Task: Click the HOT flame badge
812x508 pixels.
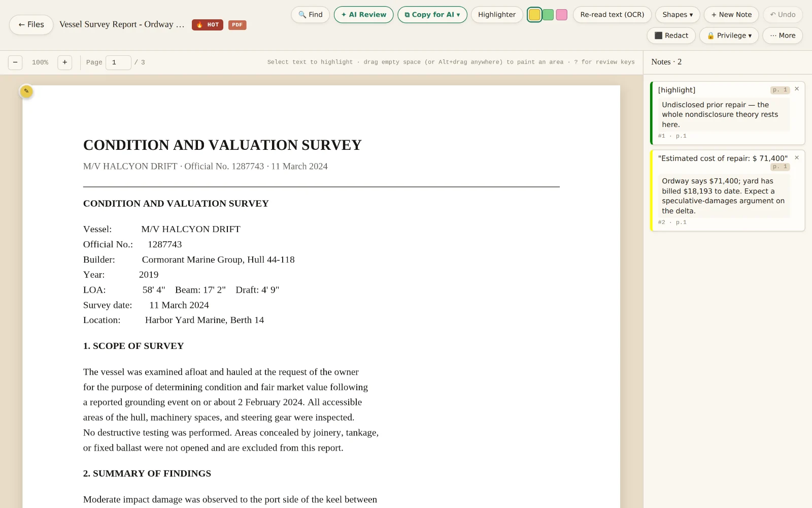Action: pyautogui.click(x=208, y=25)
